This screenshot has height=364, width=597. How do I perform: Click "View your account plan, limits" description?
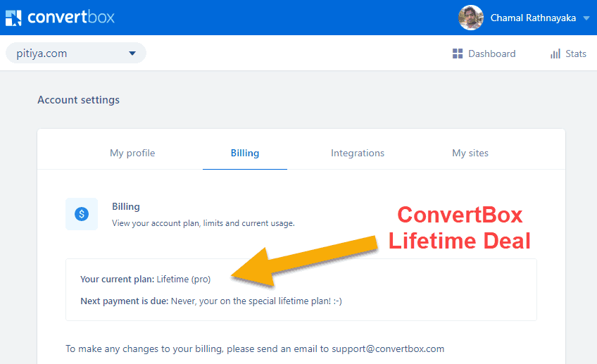203,223
